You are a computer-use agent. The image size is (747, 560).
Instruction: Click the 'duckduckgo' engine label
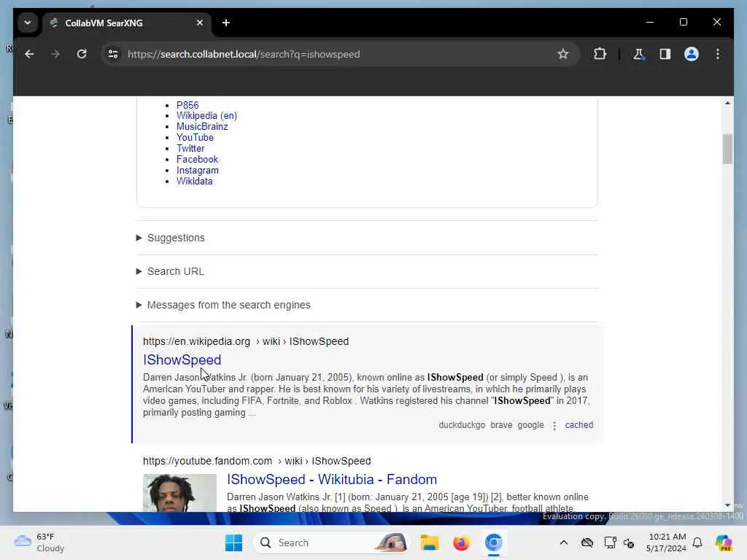coord(462,425)
